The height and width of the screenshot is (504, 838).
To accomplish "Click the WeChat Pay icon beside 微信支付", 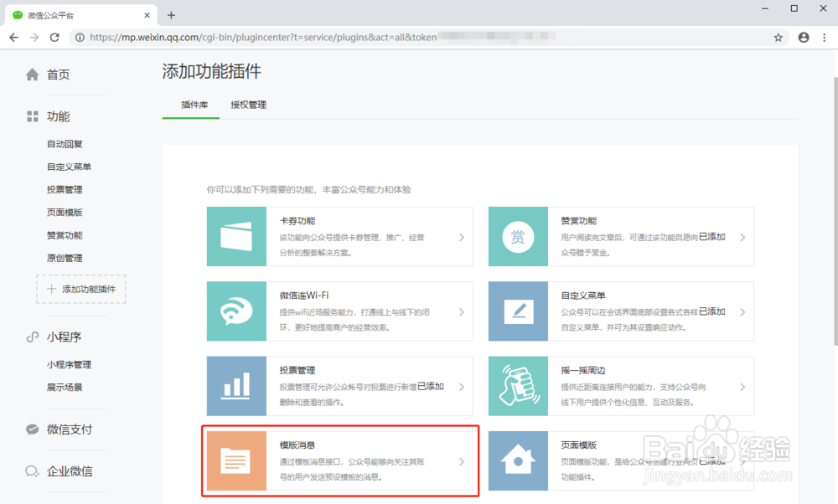I will point(32,429).
